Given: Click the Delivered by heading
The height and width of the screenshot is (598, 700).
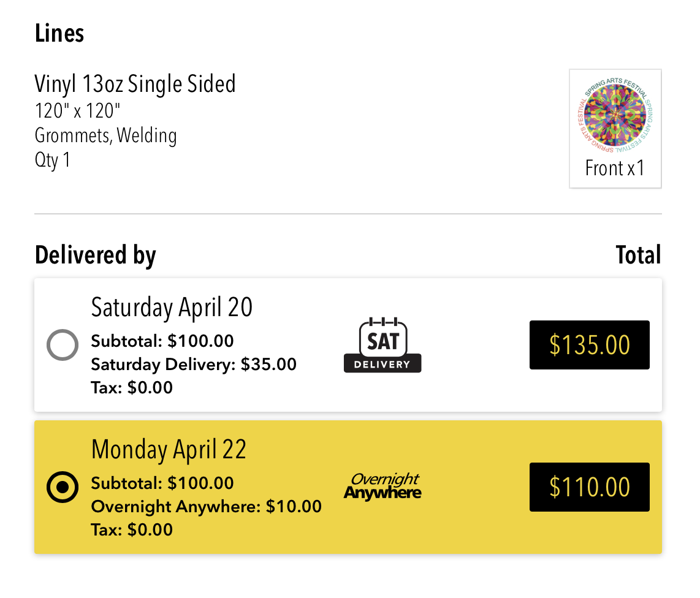Looking at the screenshot, I should tap(96, 255).
